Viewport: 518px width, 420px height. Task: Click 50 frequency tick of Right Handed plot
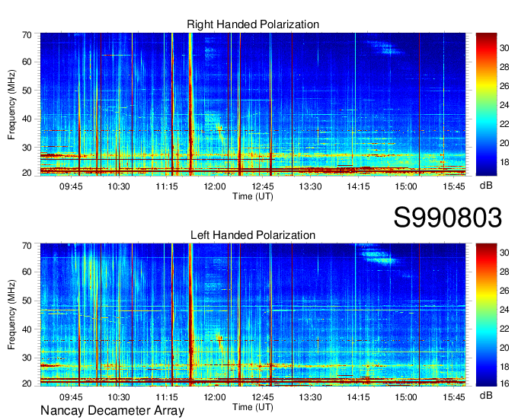[27, 91]
